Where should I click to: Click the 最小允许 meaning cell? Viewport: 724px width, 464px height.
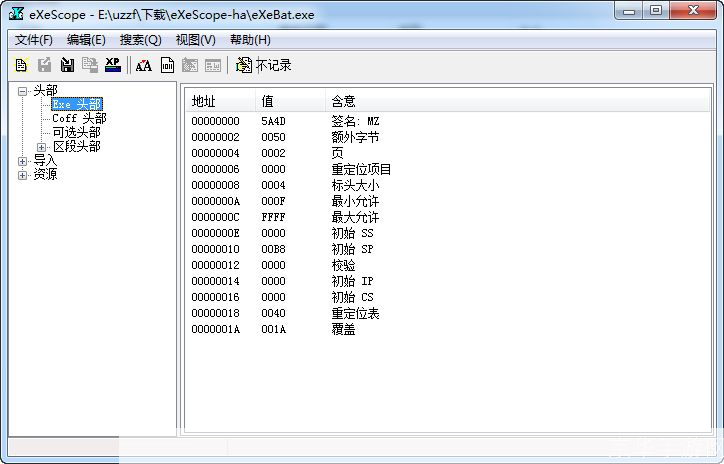[355, 201]
